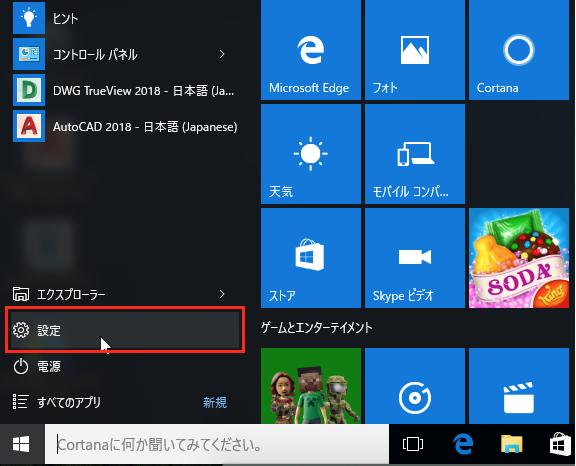576x466 pixels.
Task: Open エクスプローラー from the Start menu
Action: click(x=125, y=294)
